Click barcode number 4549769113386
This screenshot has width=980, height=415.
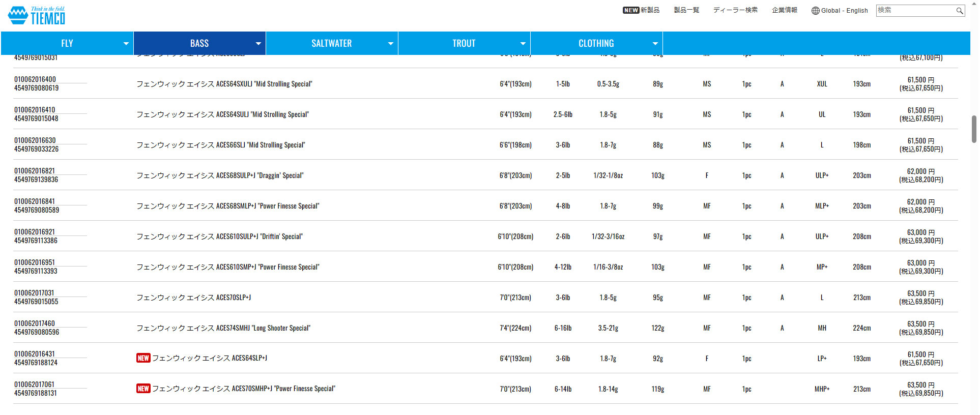[36, 241]
